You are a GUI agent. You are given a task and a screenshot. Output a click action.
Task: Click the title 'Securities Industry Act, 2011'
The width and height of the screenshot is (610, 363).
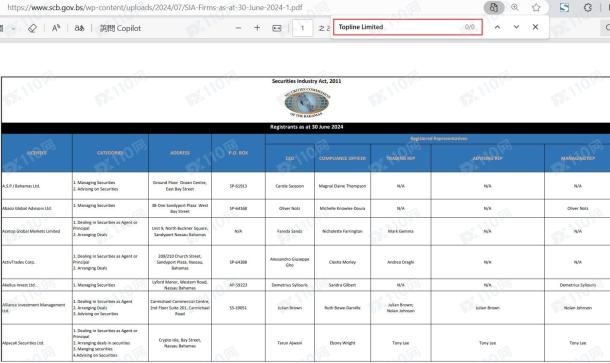click(307, 81)
